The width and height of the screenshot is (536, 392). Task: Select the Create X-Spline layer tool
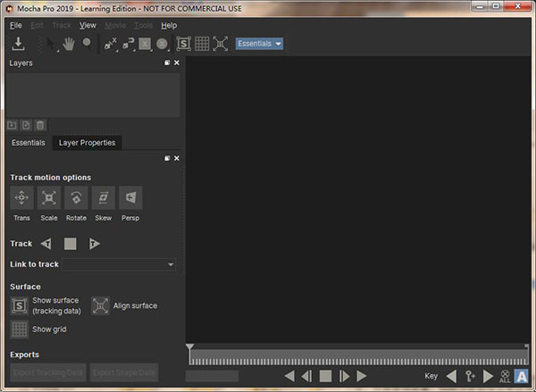(111, 44)
